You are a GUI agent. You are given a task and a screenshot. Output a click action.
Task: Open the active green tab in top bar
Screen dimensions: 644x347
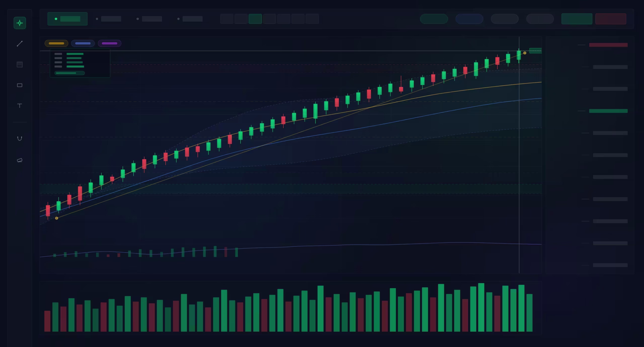(67, 19)
